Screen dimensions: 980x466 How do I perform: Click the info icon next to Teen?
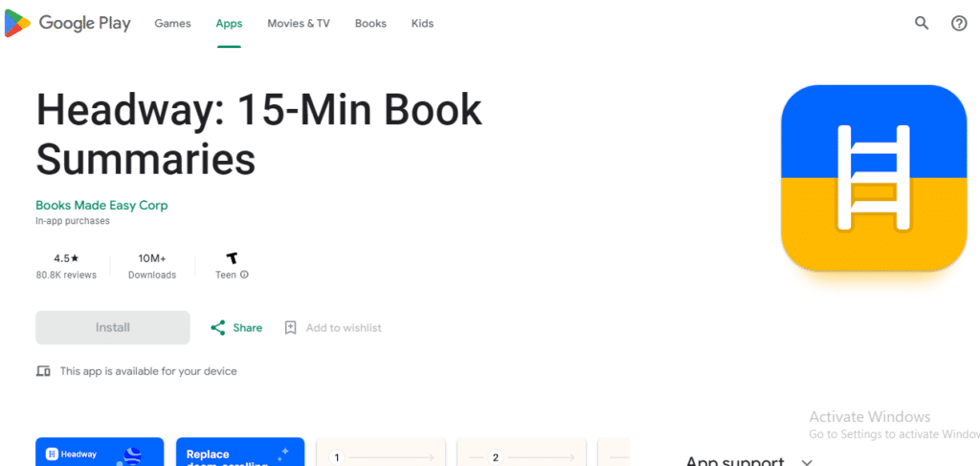coord(244,275)
